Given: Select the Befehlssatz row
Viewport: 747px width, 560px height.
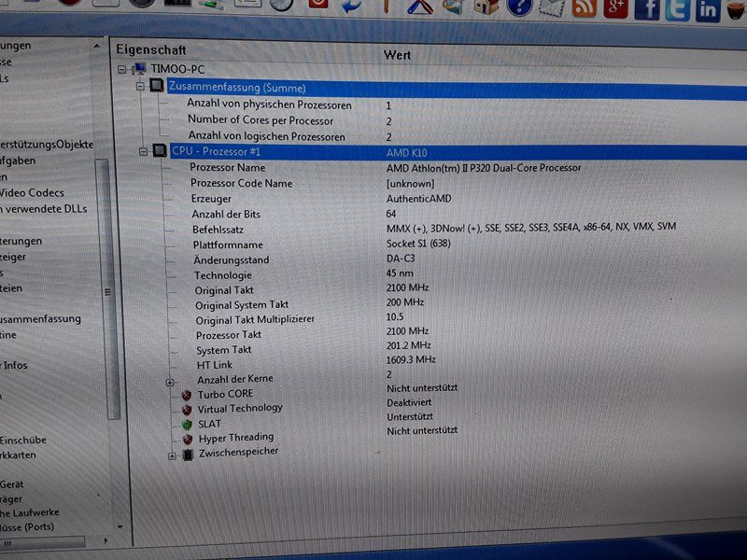Looking at the screenshot, I should pyautogui.click(x=218, y=230).
